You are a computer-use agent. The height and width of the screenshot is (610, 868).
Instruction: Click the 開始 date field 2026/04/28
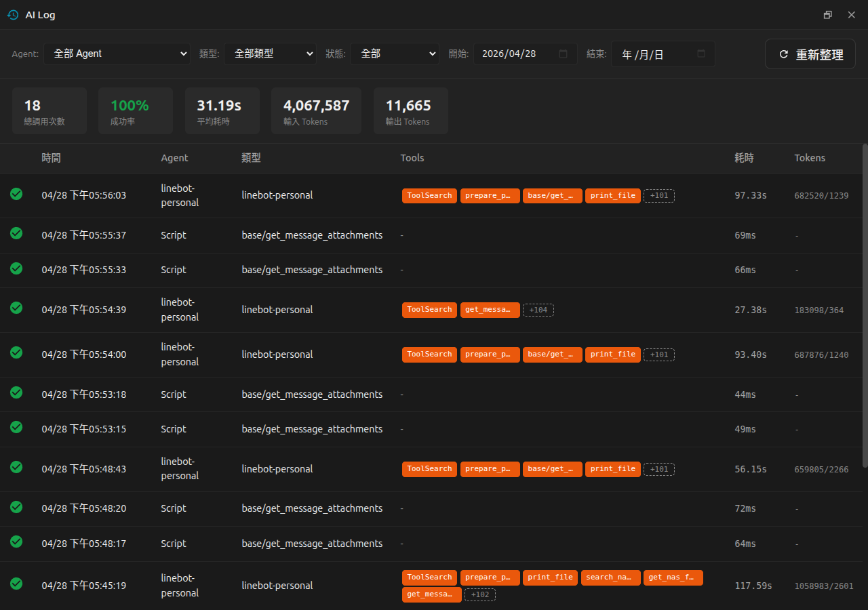click(525, 54)
